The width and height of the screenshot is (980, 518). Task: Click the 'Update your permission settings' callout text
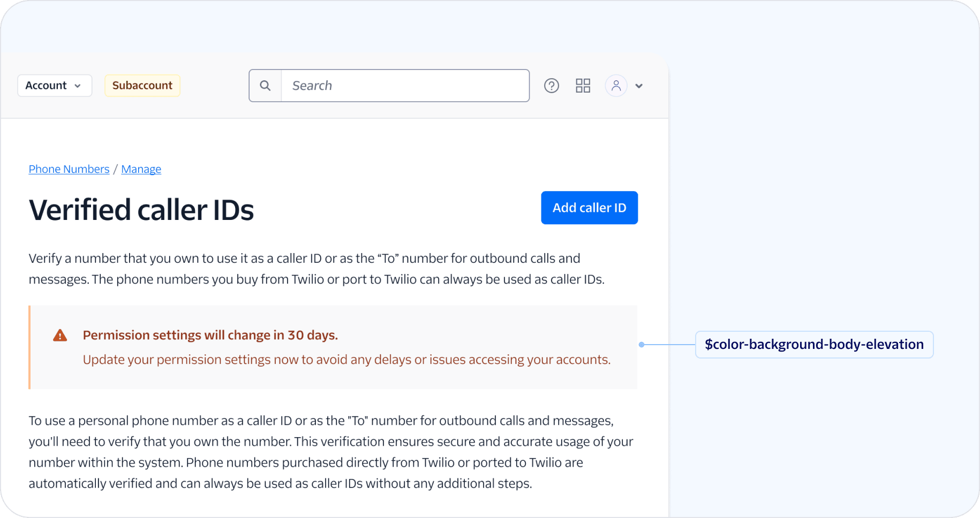tap(346, 360)
